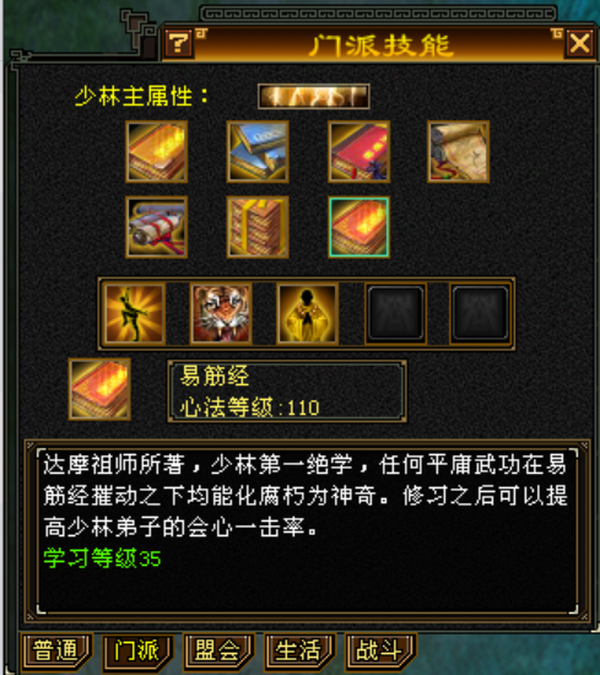Open the 生活 tab
The height and width of the screenshot is (675, 600).
(299, 651)
